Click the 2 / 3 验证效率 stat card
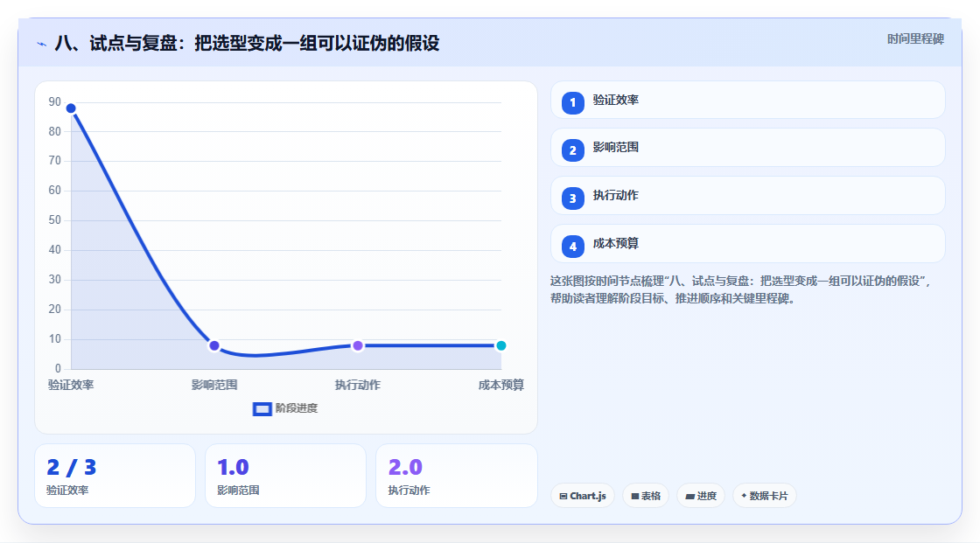The width and height of the screenshot is (980, 543). pos(115,477)
